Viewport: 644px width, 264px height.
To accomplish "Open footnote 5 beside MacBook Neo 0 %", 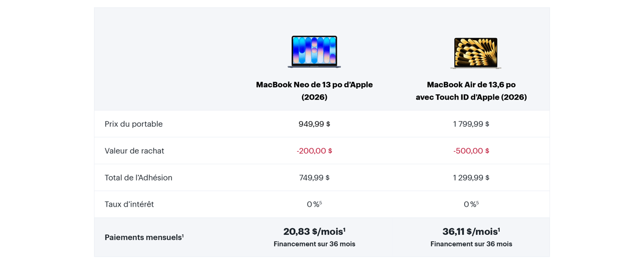I will coord(320,202).
